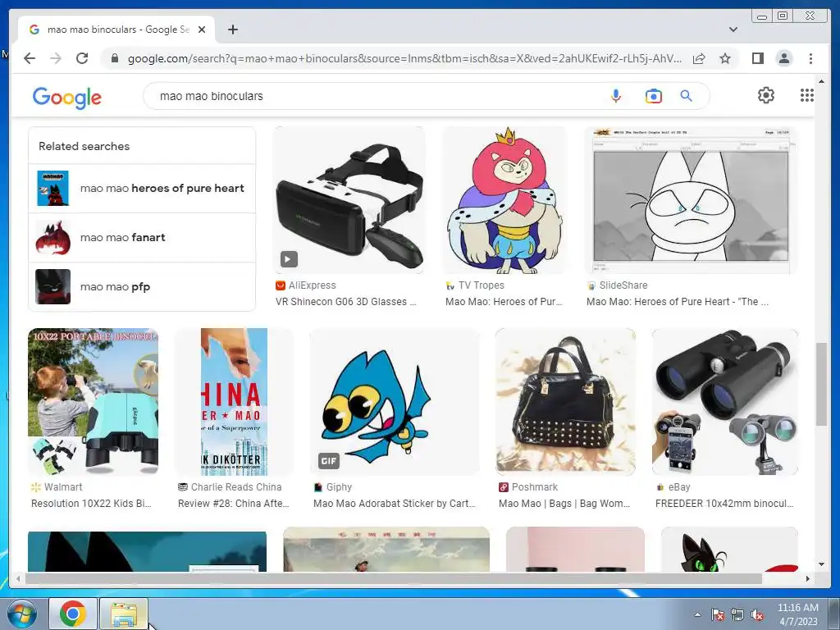Screen dimensions: 840x630
Task: Open Mao Mao Adorabat Sticker title link
Action: (395, 504)
